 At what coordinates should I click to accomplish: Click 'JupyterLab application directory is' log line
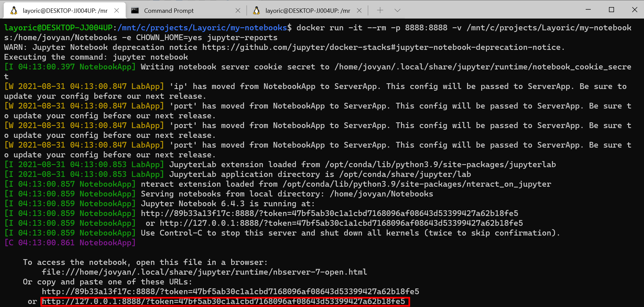(x=238, y=174)
